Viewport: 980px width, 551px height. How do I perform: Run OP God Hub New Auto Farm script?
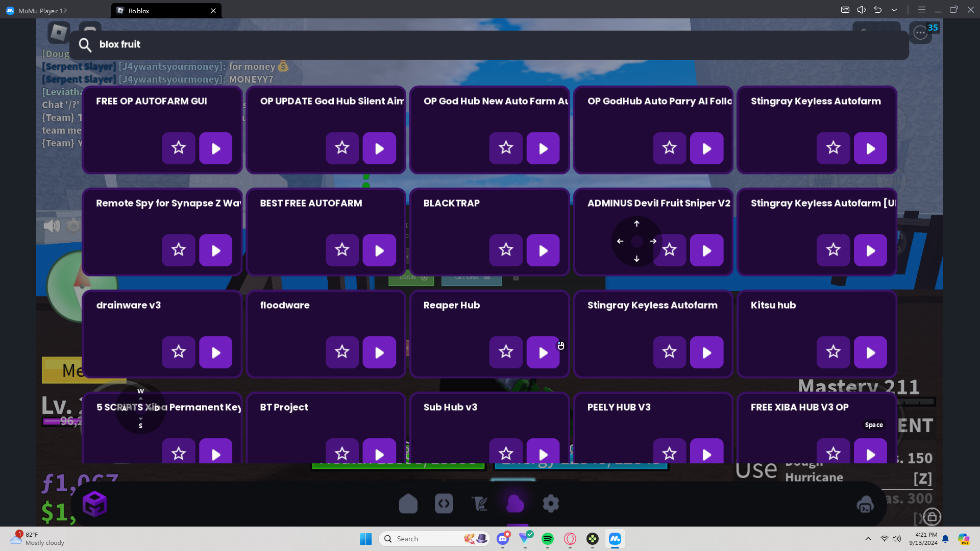tap(543, 148)
